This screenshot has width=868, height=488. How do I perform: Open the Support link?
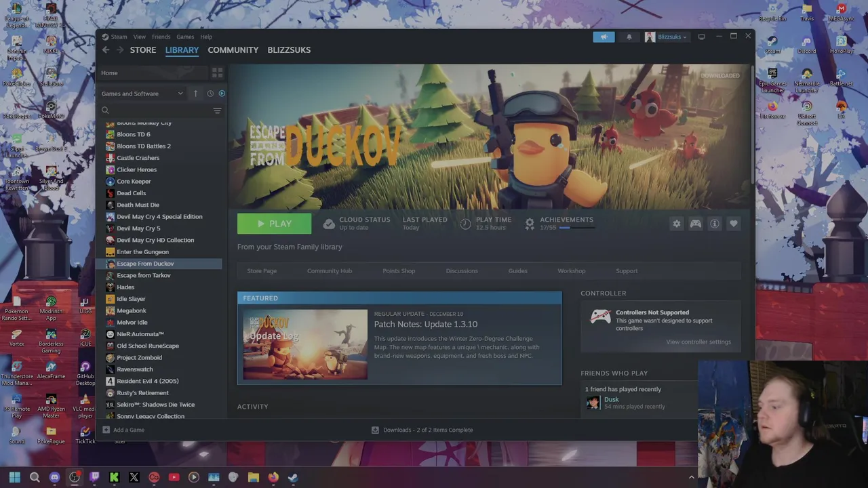pos(627,270)
